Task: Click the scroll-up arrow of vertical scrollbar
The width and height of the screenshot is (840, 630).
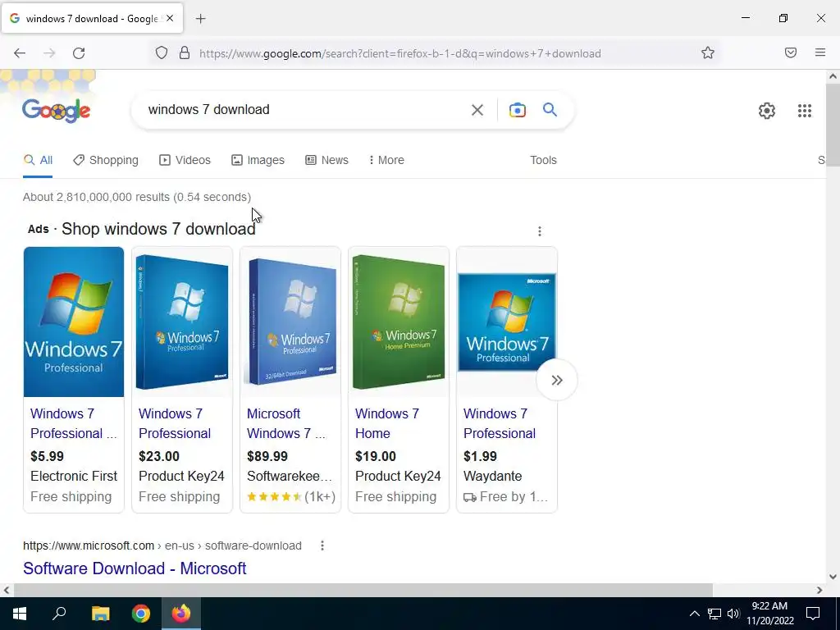Action: (833, 76)
